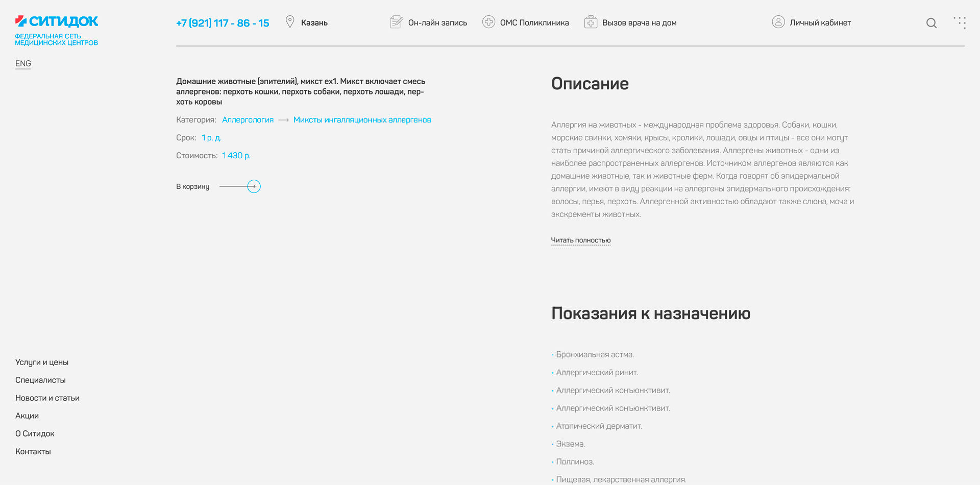Image resolution: width=980 pixels, height=485 pixels.
Task: Click the home doctor call medkit icon
Action: tap(591, 22)
